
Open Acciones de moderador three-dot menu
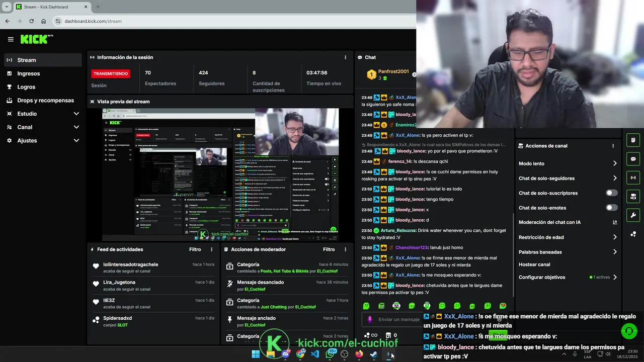click(345, 249)
